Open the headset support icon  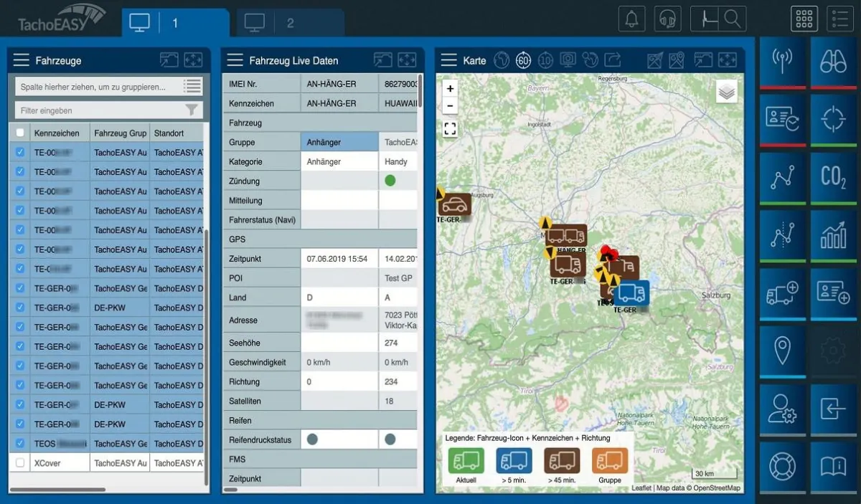point(668,19)
